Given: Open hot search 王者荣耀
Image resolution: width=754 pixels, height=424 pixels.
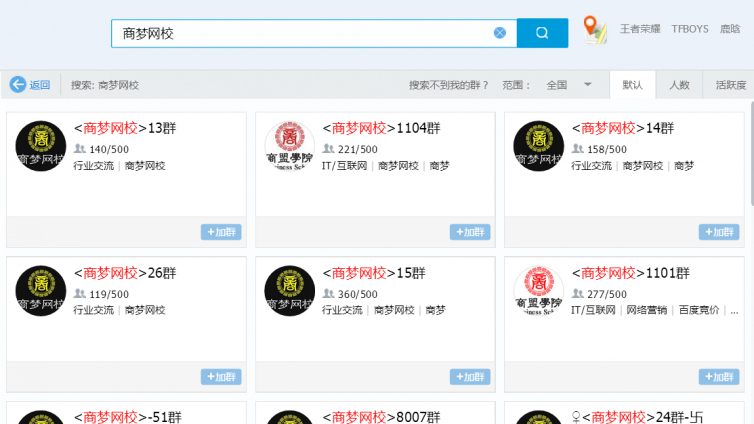Looking at the screenshot, I should [640, 29].
